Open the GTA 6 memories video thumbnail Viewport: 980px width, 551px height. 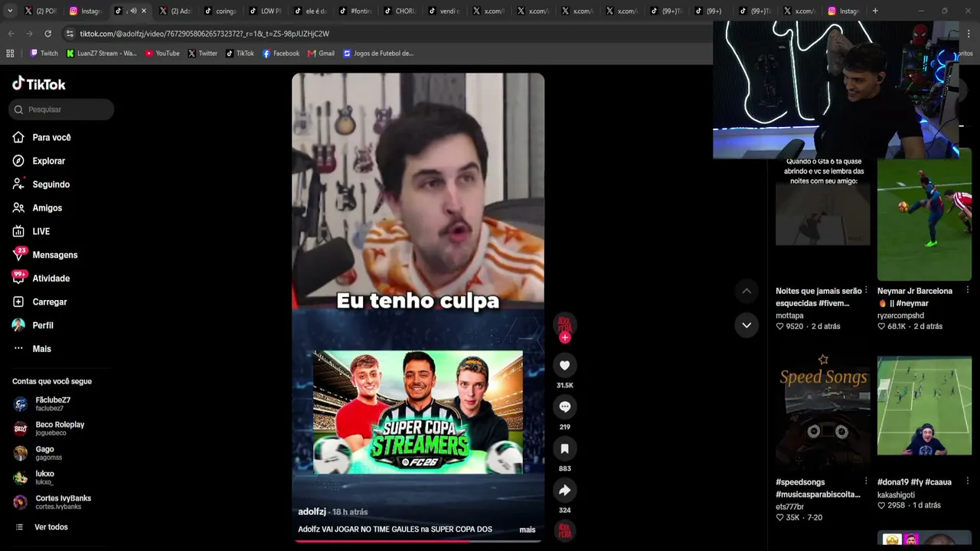click(822, 216)
